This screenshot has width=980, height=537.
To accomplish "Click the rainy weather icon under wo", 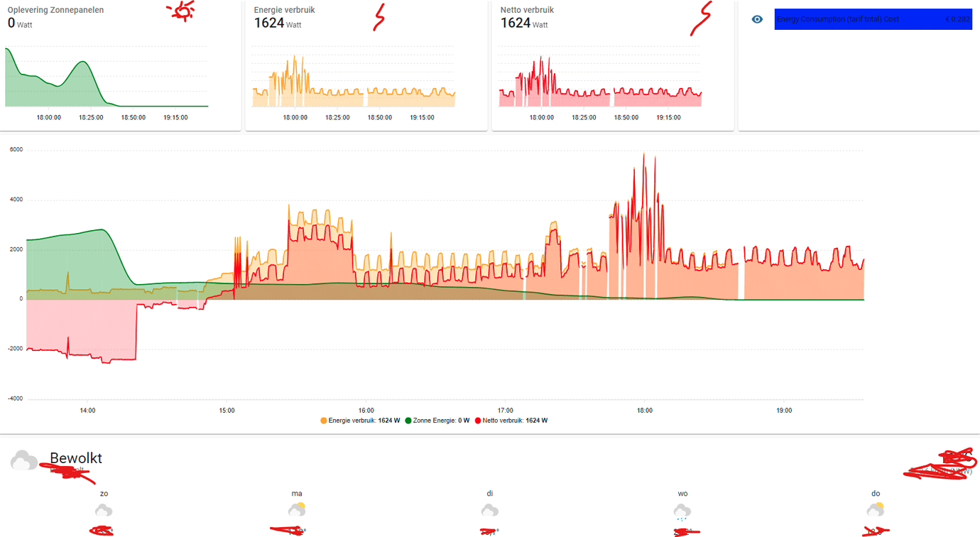I will pos(682,509).
